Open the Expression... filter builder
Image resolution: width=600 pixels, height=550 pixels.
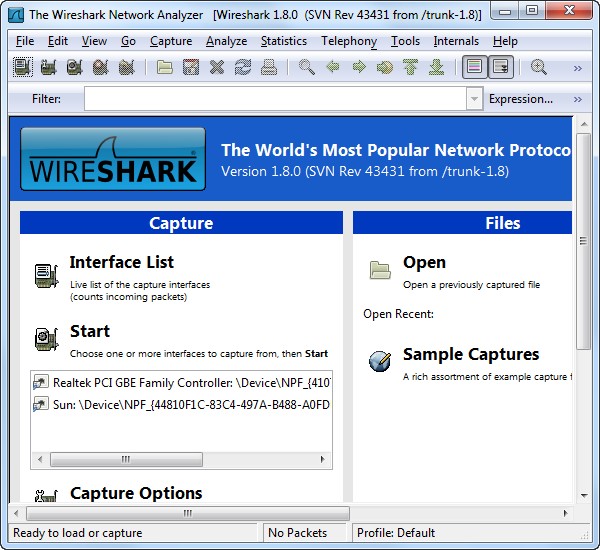(x=521, y=99)
